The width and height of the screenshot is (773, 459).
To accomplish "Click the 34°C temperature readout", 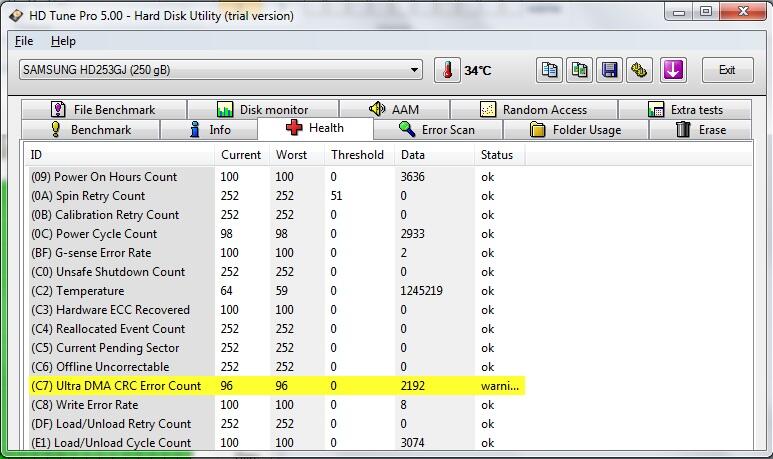I will pyautogui.click(x=478, y=71).
